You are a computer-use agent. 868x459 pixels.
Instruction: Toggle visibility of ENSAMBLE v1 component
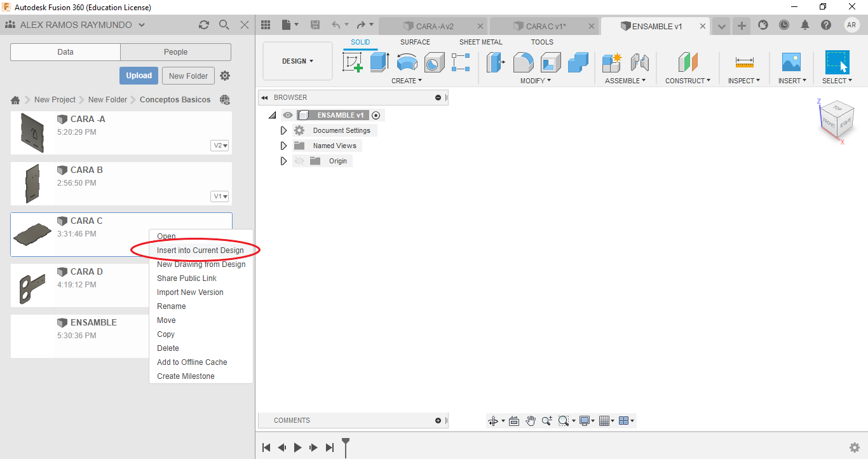[288, 115]
